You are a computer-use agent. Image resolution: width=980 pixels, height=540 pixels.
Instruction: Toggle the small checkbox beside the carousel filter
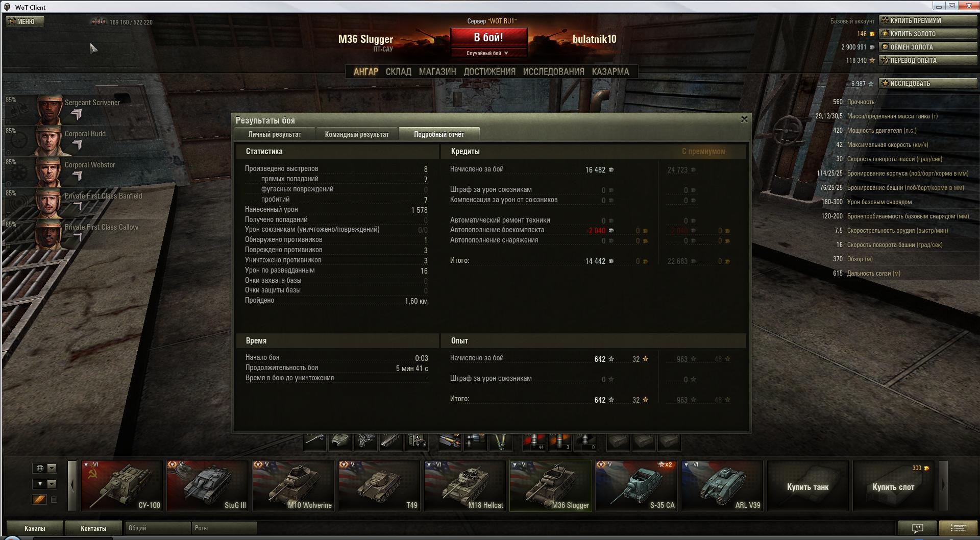pos(54,500)
